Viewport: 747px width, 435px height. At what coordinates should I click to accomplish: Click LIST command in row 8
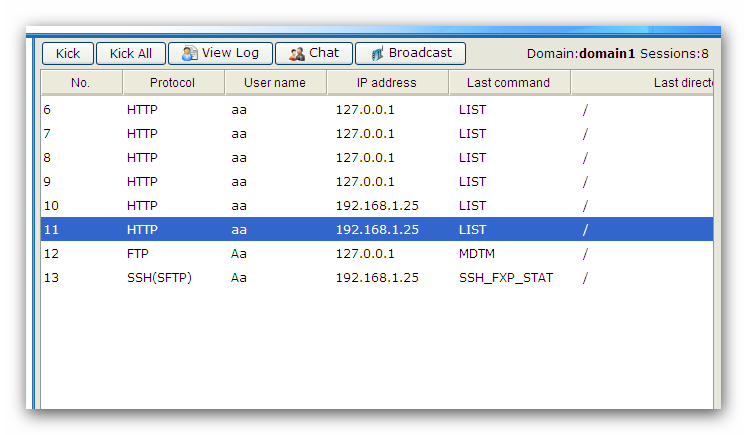pyautogui.click(x=472, y=158)
